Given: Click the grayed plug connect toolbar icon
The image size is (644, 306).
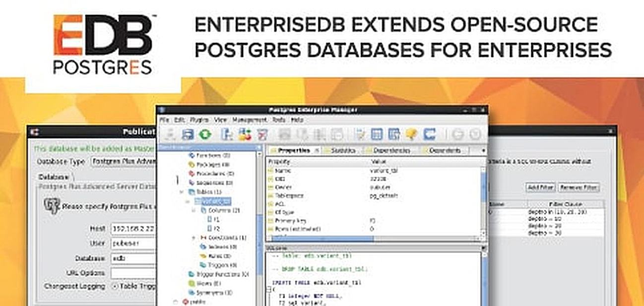Looking at the screenshot, I should pyautogui.click(x=170, y=134).
